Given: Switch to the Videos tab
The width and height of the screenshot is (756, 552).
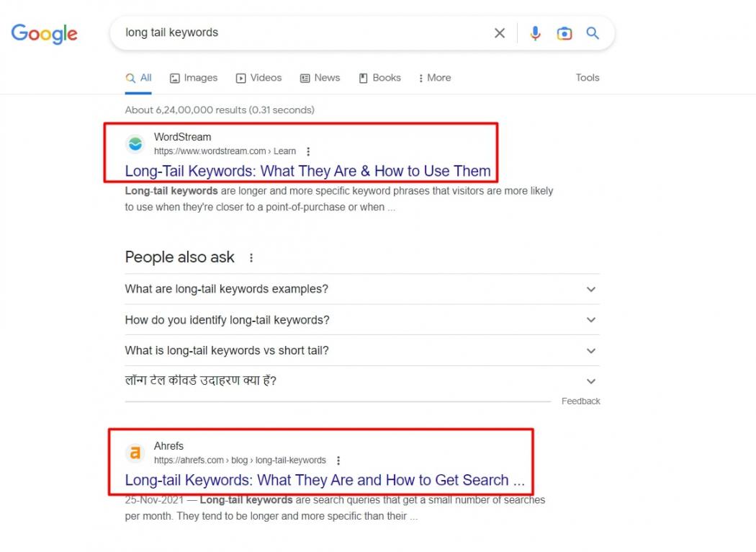Looking at the screenshot, I should tap(259, 78).
